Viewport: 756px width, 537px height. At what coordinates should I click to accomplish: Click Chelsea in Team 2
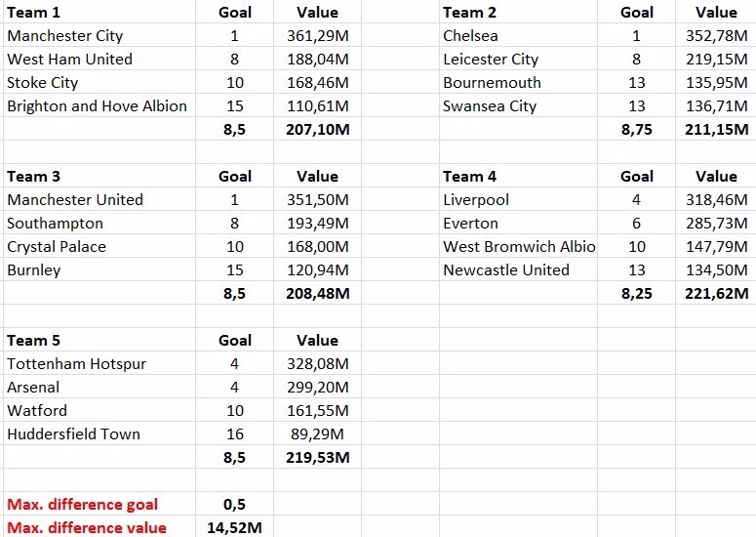point(518,35)
